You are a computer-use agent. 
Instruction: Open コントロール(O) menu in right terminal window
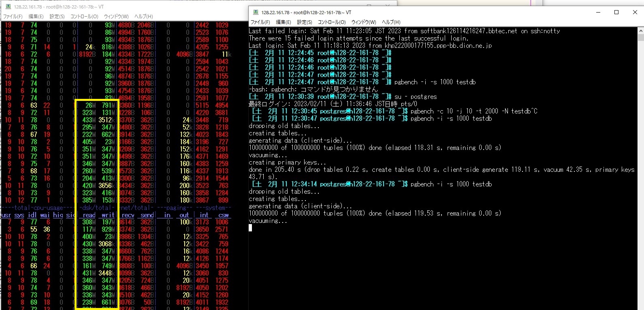pos(331,22)
